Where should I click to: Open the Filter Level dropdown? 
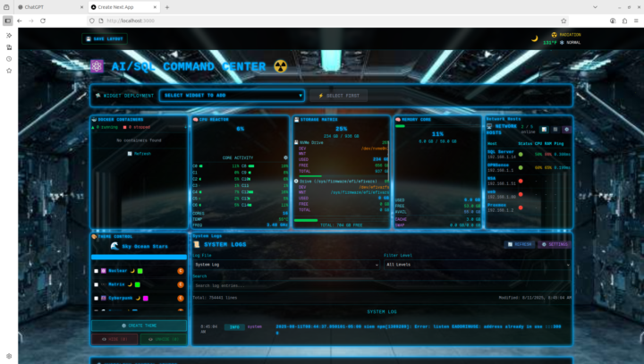(x=478, y=265)
